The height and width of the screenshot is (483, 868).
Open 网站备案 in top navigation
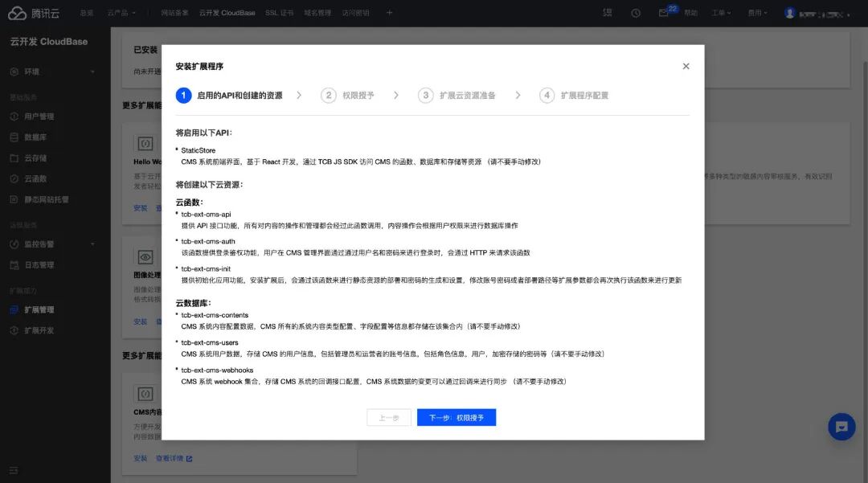pos(174,13)
